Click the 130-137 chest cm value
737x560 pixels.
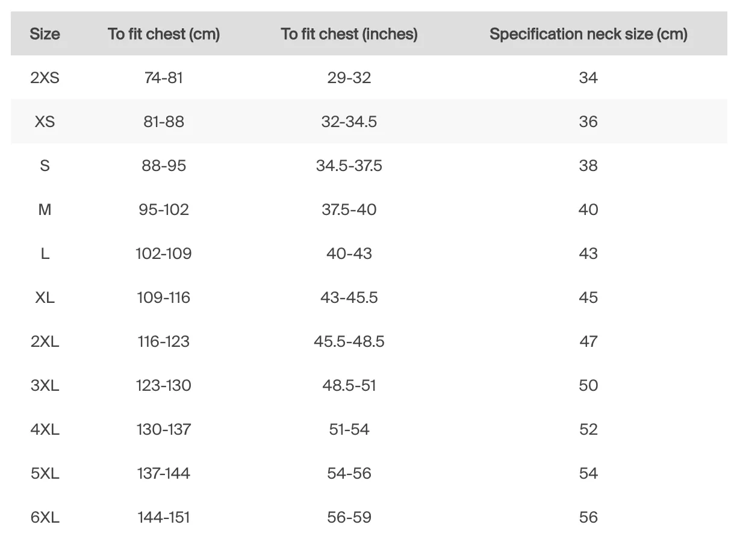point(164,429)
